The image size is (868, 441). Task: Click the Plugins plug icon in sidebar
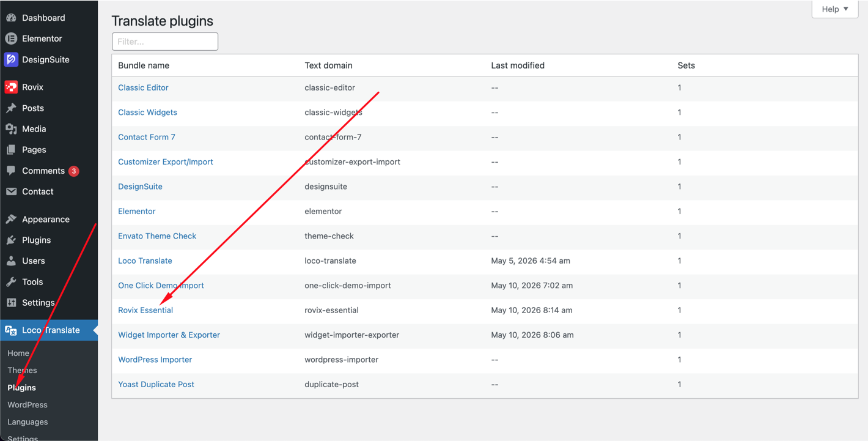(x=11, y=240)
